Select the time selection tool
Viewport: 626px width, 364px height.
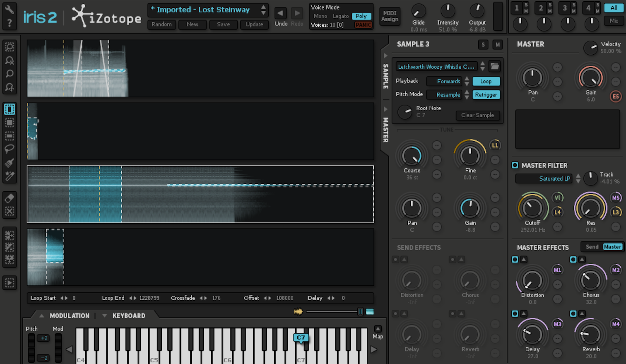[10, 109]
